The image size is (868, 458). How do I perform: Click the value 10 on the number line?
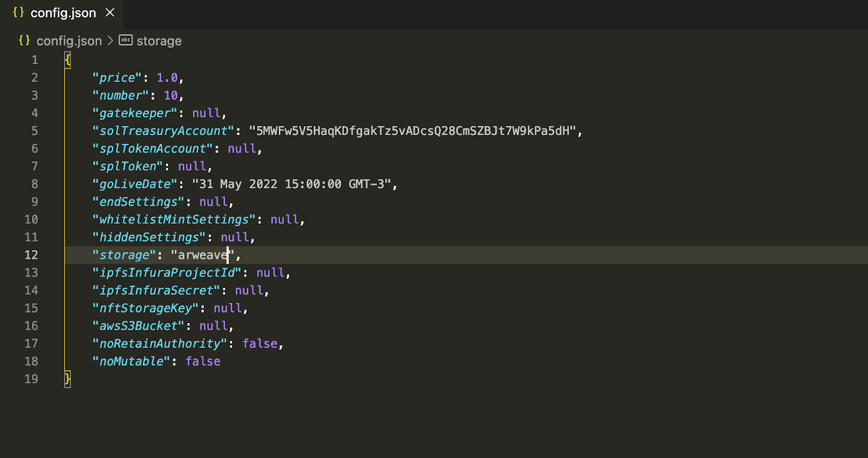(x=171, y=96)
